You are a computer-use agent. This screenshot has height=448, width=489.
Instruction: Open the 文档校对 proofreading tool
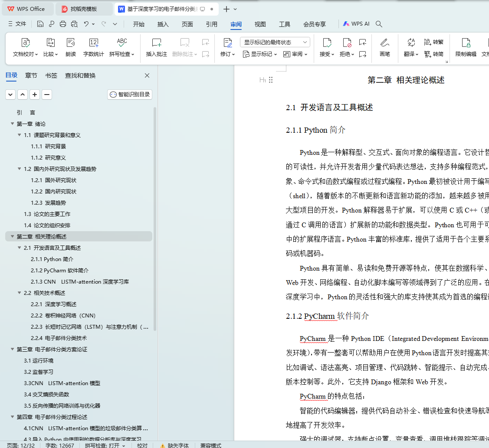[25, 47]
